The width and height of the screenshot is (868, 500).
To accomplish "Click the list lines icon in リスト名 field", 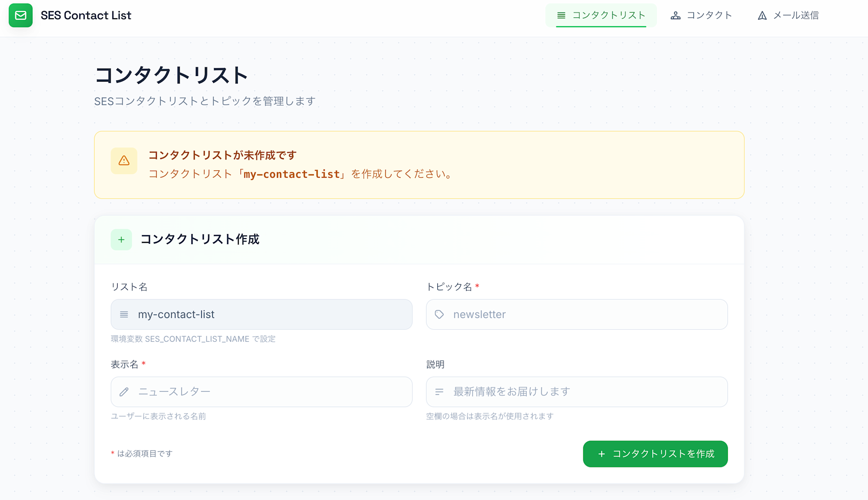I will click(124, 315).
